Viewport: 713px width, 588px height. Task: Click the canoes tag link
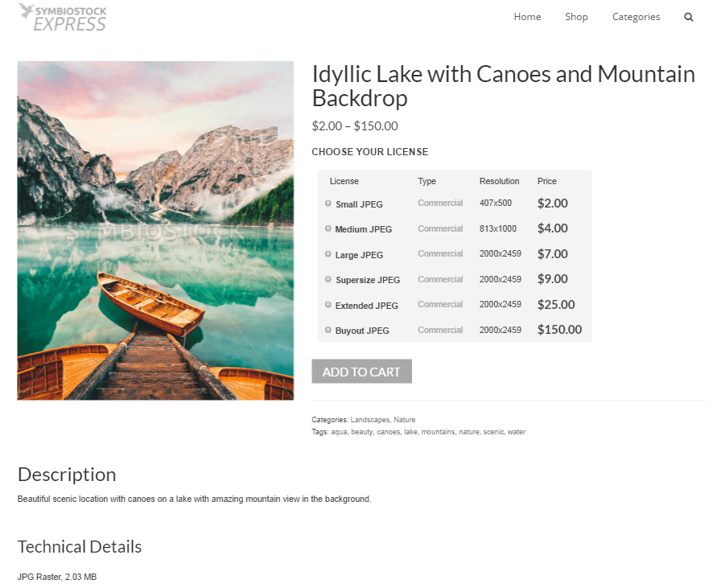tap(389, 432)
